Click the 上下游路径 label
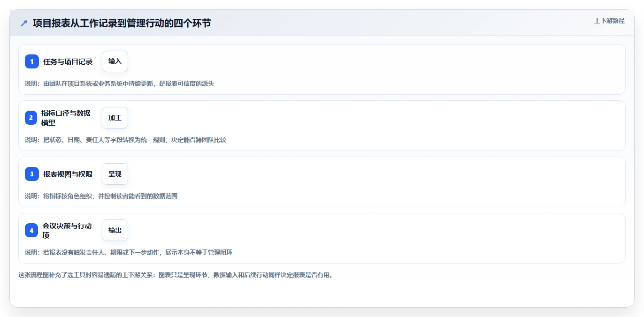The width and height of the screenshot is (644, 317). pos(609,21)
